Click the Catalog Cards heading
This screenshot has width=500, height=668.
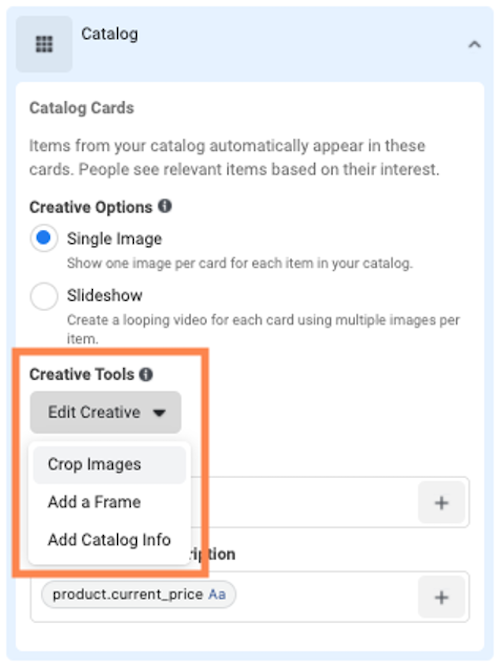click(x=81, y=108)
